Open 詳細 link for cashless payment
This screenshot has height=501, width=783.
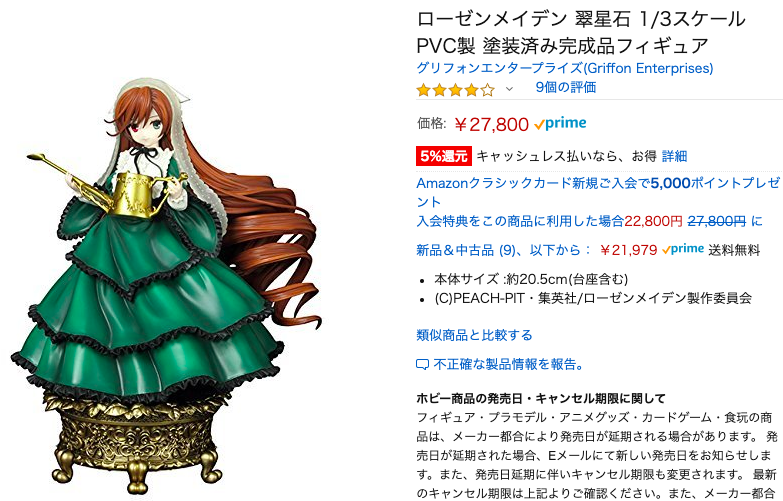674,156
